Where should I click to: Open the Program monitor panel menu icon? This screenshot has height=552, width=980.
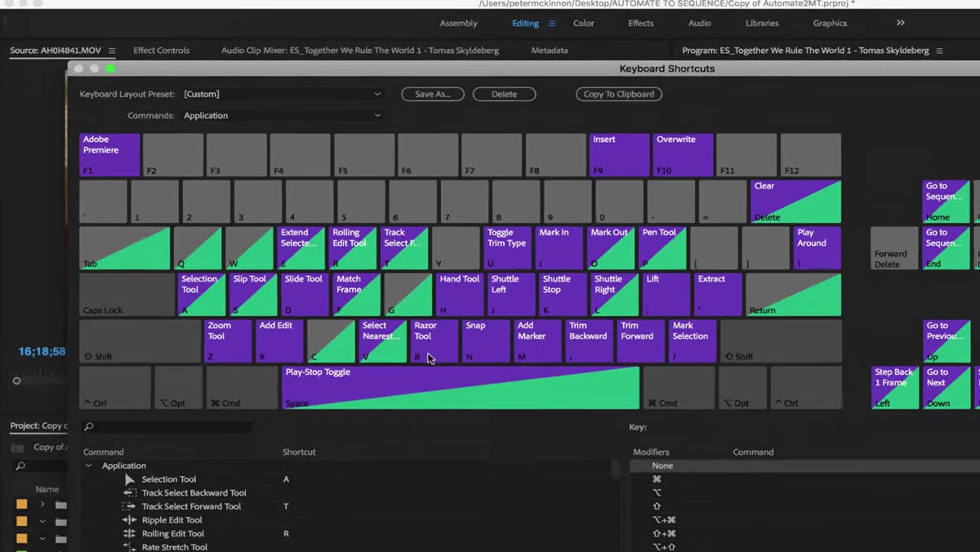[x=939, y=51]
